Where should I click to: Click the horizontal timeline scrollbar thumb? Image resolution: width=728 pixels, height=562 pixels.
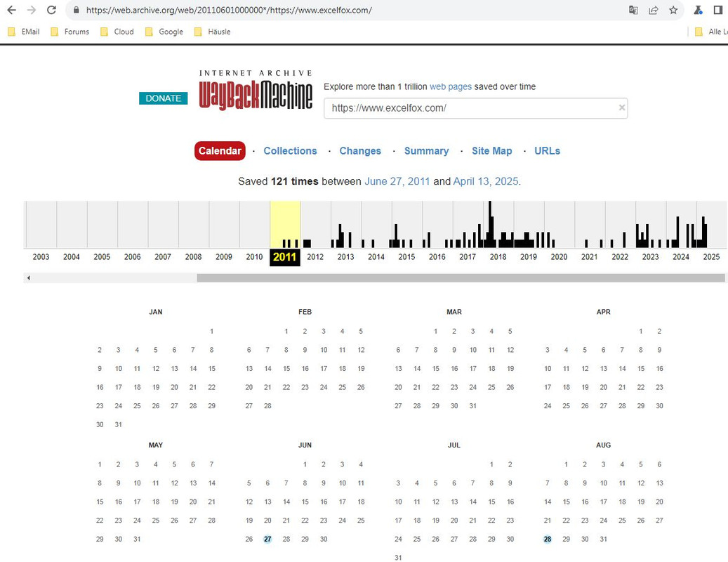click(461, 277)
